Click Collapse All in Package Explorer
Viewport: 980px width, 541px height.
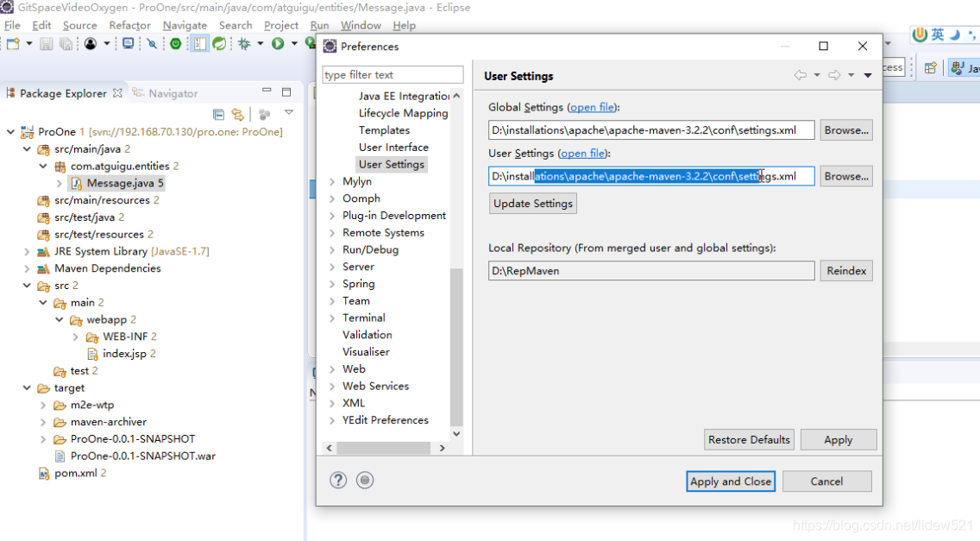point(218,114)
